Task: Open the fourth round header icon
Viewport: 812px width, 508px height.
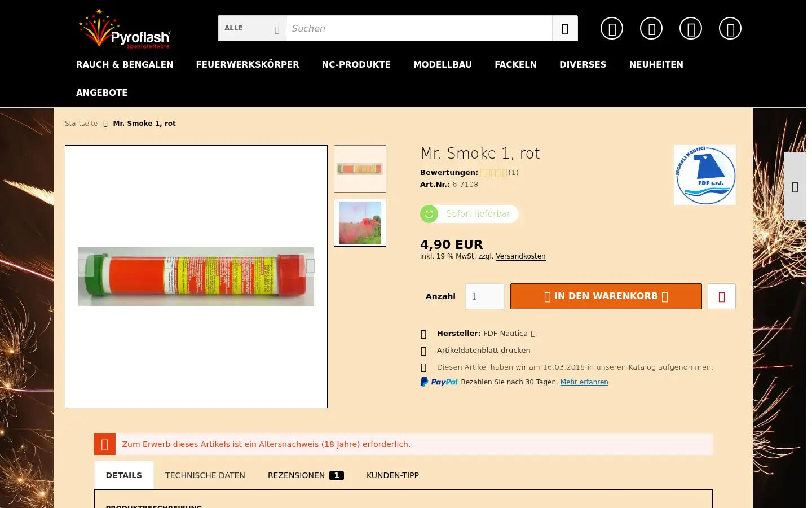Action: tap(730, 28)
